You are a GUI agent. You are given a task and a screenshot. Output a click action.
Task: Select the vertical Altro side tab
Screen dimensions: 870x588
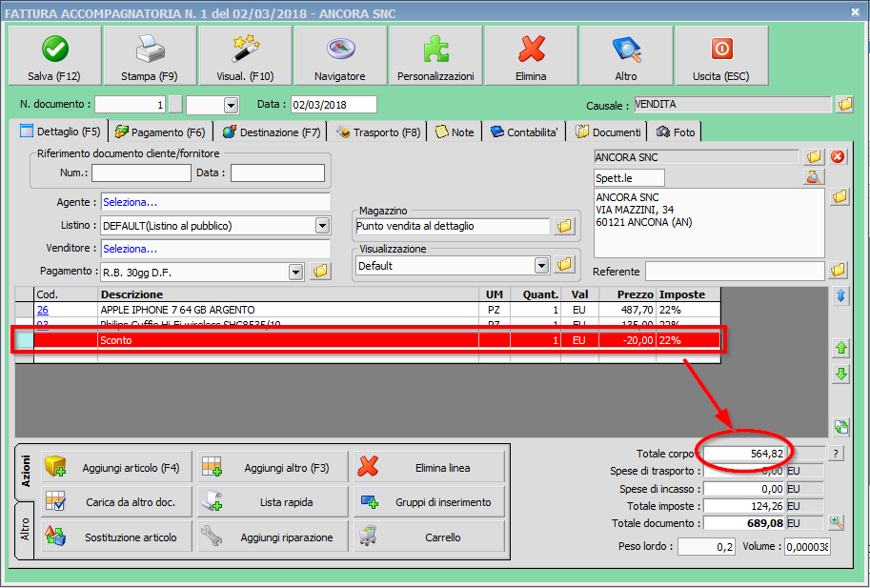pos(25,530)
